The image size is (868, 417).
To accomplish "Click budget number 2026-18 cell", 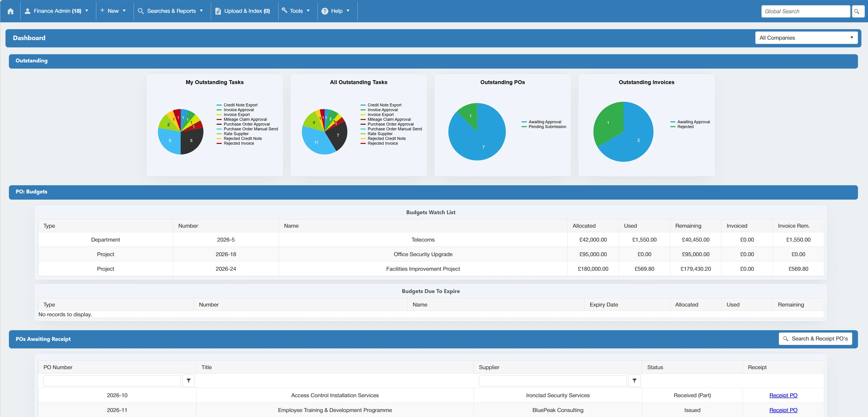I will click(x=226, y=254).
